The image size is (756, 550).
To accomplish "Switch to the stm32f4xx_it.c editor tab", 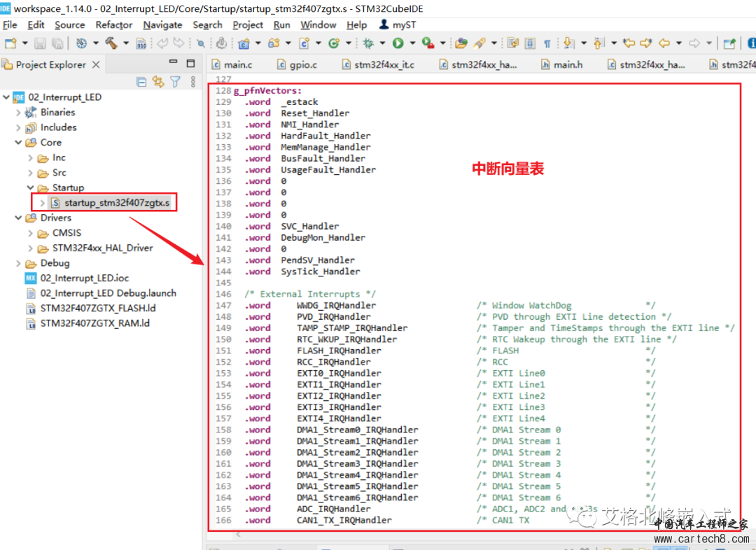I will pos(378,64).
